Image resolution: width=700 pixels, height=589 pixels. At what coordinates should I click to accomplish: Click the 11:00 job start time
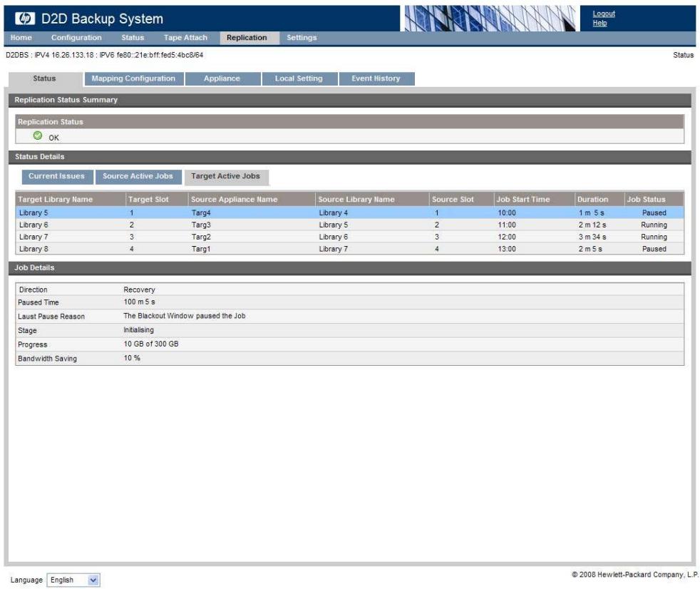[x=507, y=225]
